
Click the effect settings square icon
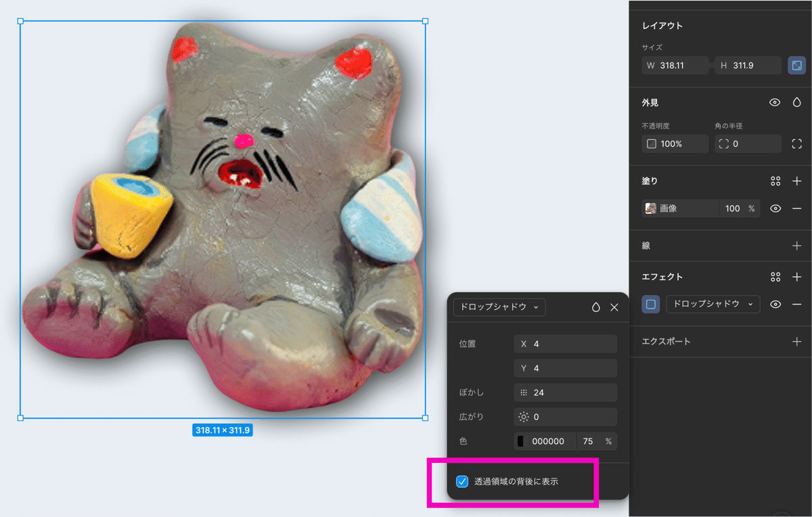point(651,305)
